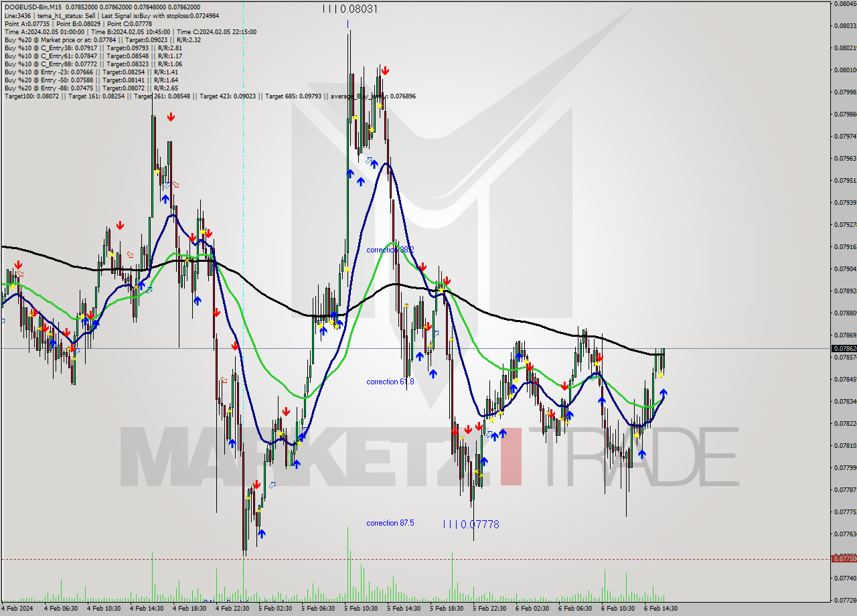
Task: Click the 'Buy %10 @ C_Entry88' line
Action: (93, 64)
